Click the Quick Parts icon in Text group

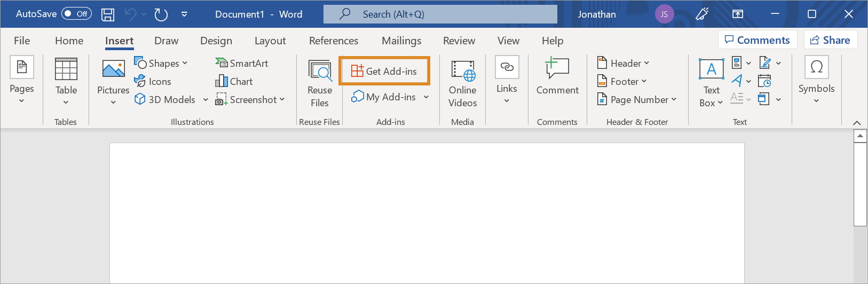(737, 62)
